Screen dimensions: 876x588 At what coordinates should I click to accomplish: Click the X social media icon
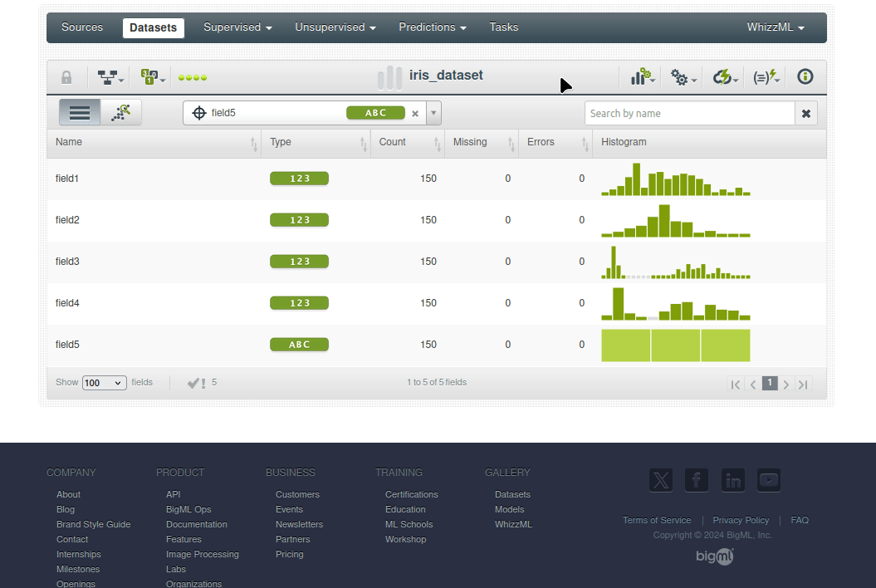click(660, 480)
